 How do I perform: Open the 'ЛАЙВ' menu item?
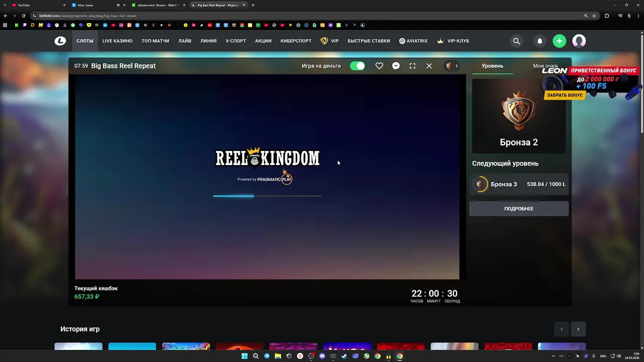pos(185,41)
